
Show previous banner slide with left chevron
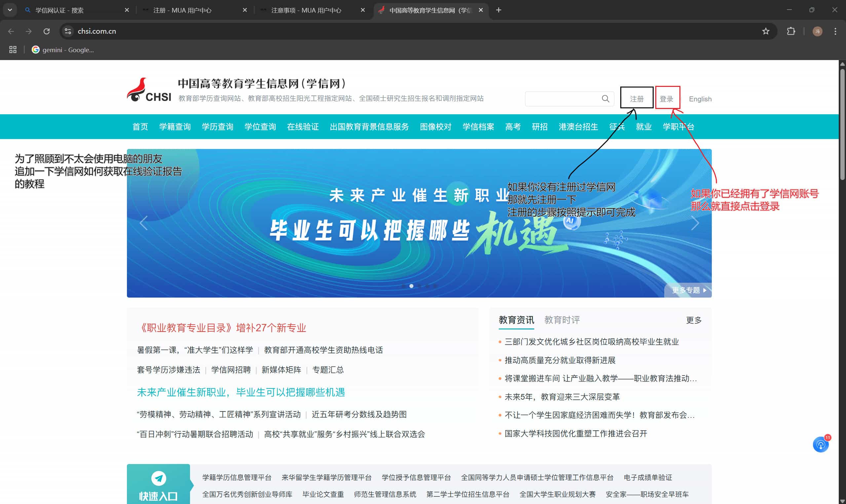pyautogui.click(x=144, y=223)
